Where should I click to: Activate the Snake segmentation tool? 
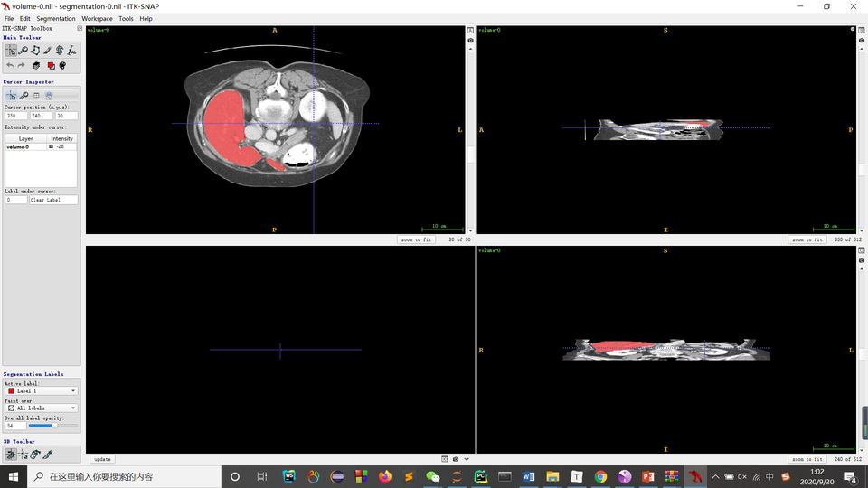click(x=60, y=51)
